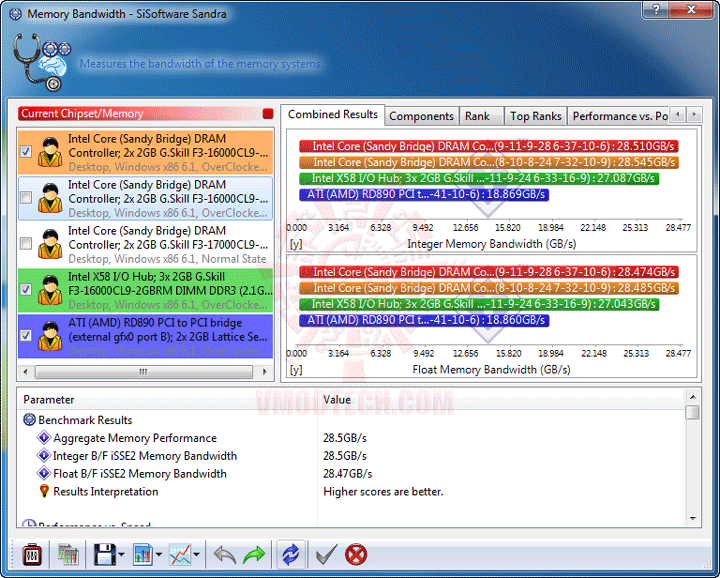Viewport: 720px width, 578px height.
Task: Switch to the Components tab
Action: point(421,116)
